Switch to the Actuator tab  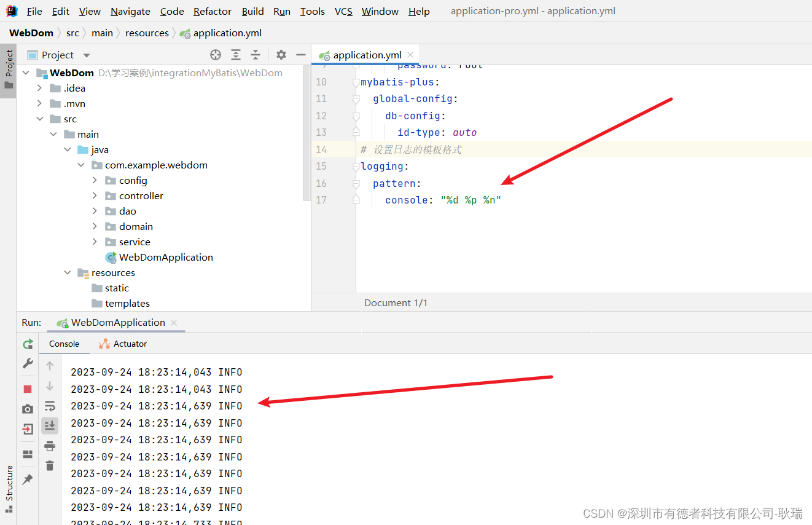pos(123,344)
